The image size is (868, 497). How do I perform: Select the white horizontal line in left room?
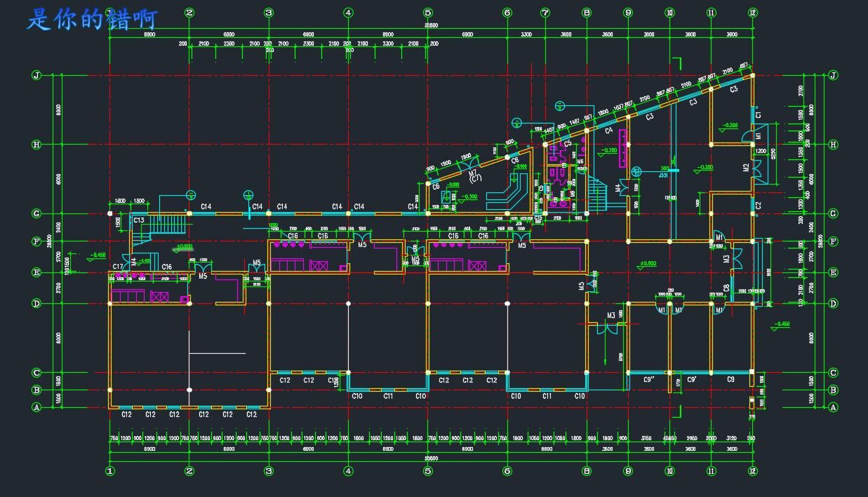tap(217, 353)
